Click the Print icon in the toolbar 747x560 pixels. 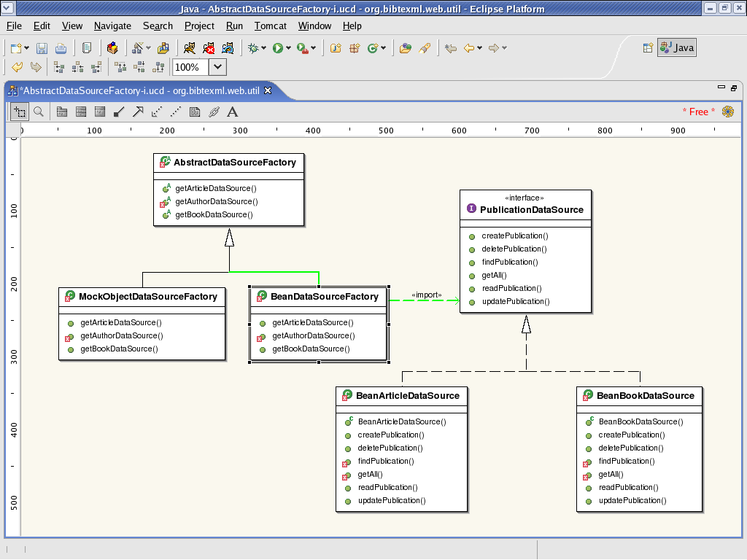[x=61, y=48]
